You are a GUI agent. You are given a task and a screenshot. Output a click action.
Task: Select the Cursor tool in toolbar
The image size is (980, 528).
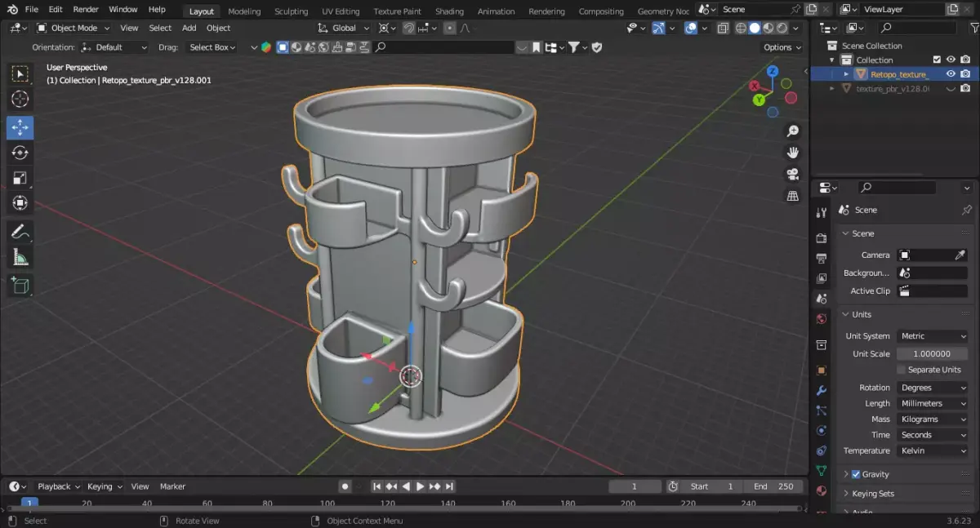point(20,100)
